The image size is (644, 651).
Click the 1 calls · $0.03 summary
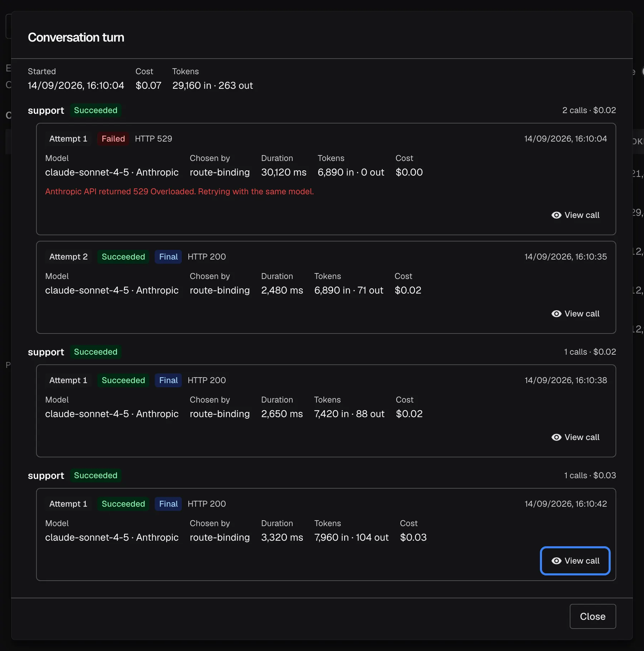pyautogui.click(x=590, y=475)
